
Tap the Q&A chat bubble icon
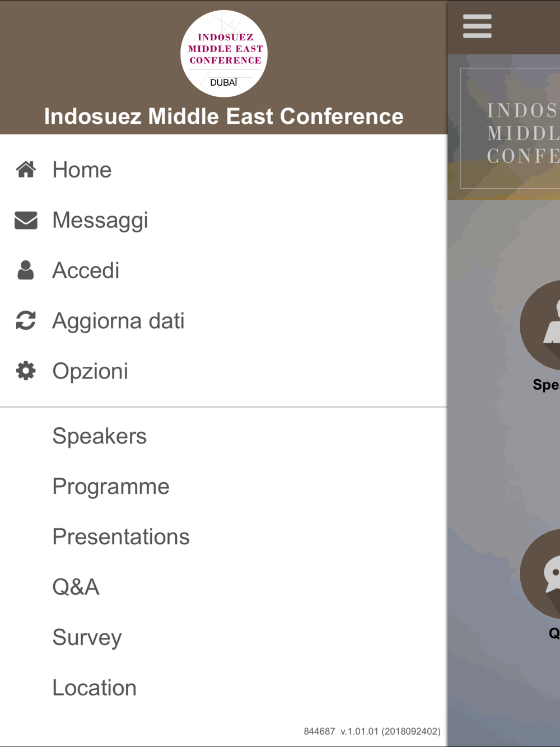click(x=540, y=574)
